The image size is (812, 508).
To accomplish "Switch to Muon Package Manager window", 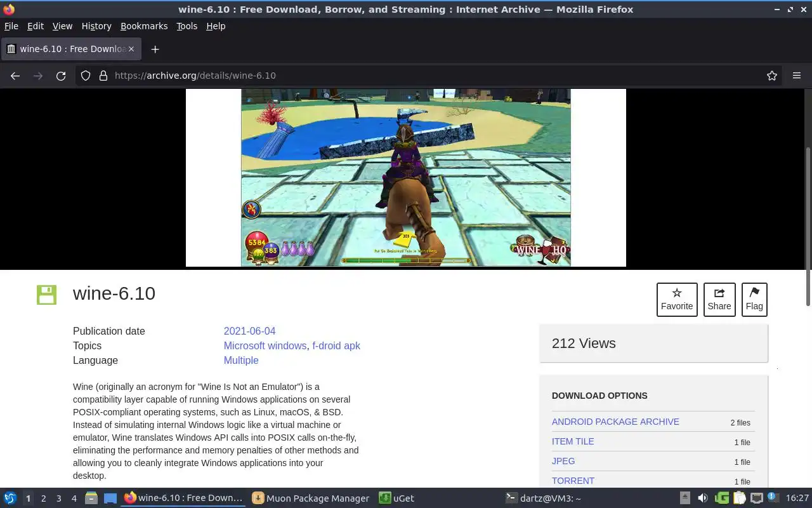I will point(311,498).
